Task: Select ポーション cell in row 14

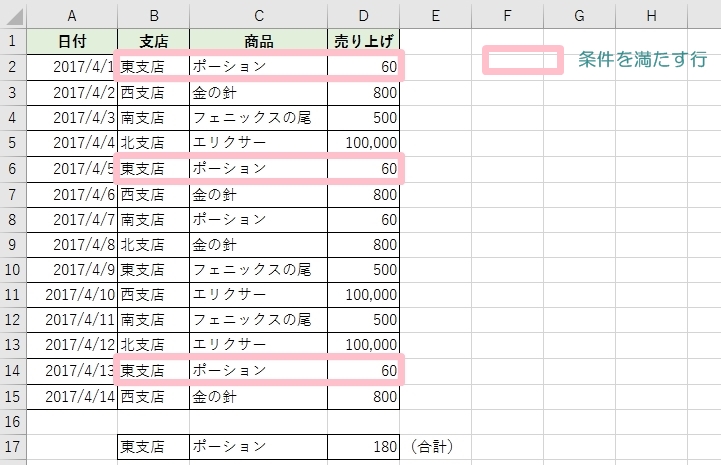Action: pyautogui.click(x=258, y=371)
